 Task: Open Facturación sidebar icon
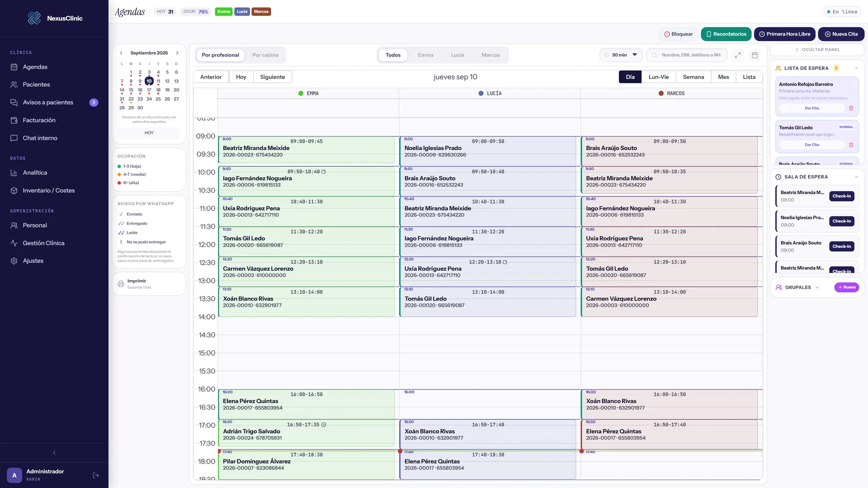click(14, 120)
